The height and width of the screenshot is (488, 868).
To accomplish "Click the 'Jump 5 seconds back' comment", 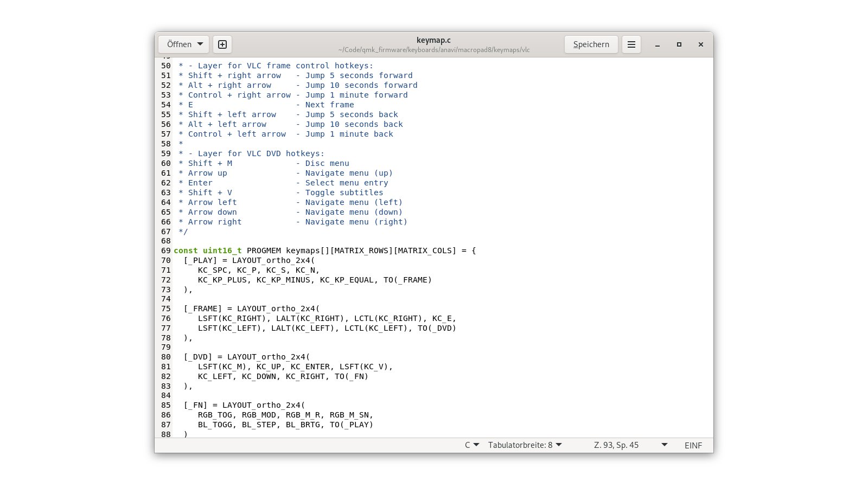I will coord(352,114).
